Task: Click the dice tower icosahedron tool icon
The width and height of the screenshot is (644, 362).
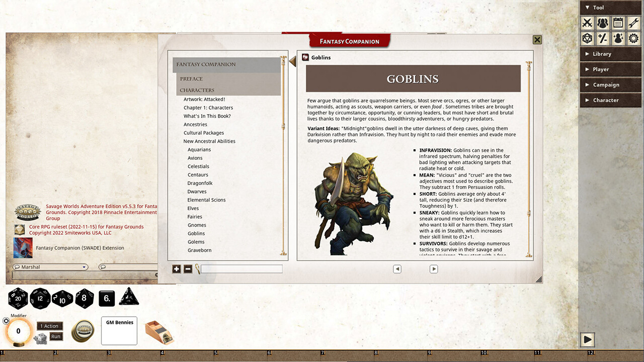Action: coord(587,38)
